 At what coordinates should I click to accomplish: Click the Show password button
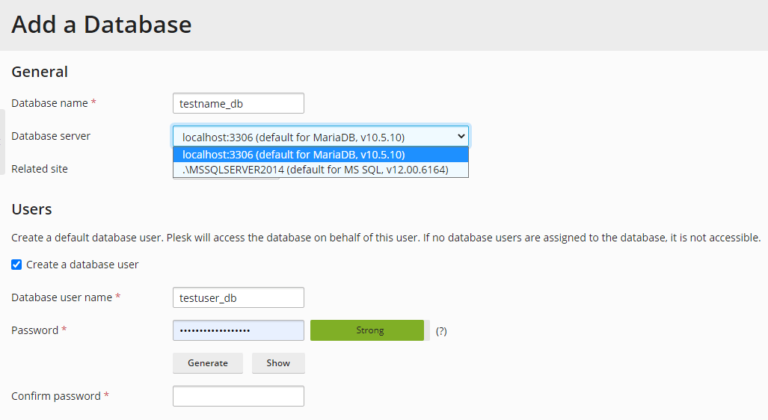click(x=278, y=363)
